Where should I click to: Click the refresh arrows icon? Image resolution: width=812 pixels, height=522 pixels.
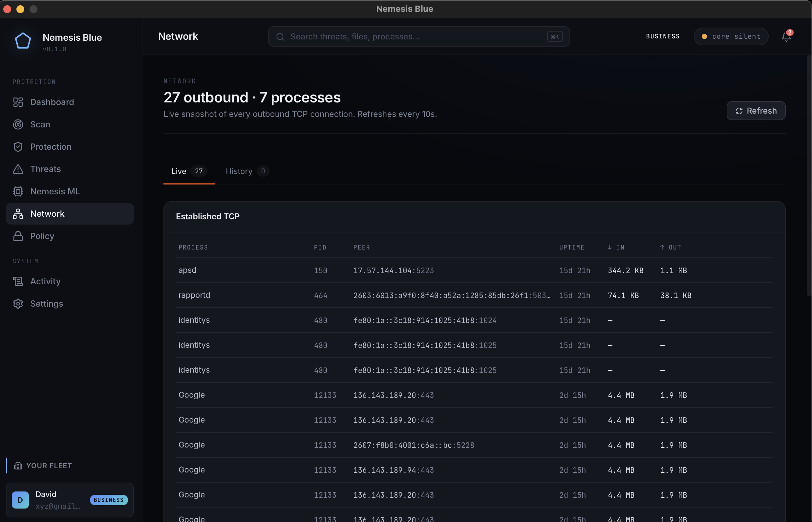click(739, 111)
